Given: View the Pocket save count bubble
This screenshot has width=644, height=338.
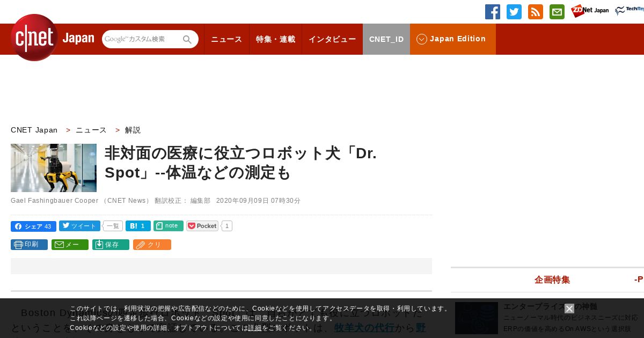Looking at the screenshot, I should (x=227, y=226).
